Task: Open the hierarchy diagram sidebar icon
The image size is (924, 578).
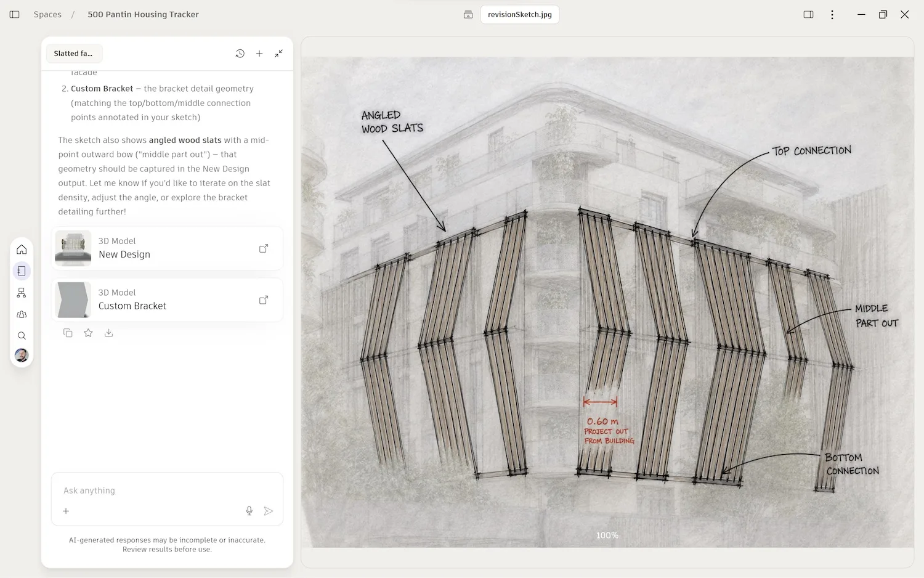Action: click(x=22, y=293)
